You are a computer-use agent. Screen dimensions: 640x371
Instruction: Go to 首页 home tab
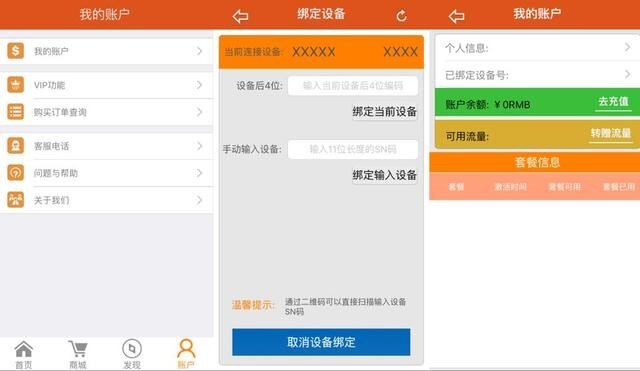point(24,354)
